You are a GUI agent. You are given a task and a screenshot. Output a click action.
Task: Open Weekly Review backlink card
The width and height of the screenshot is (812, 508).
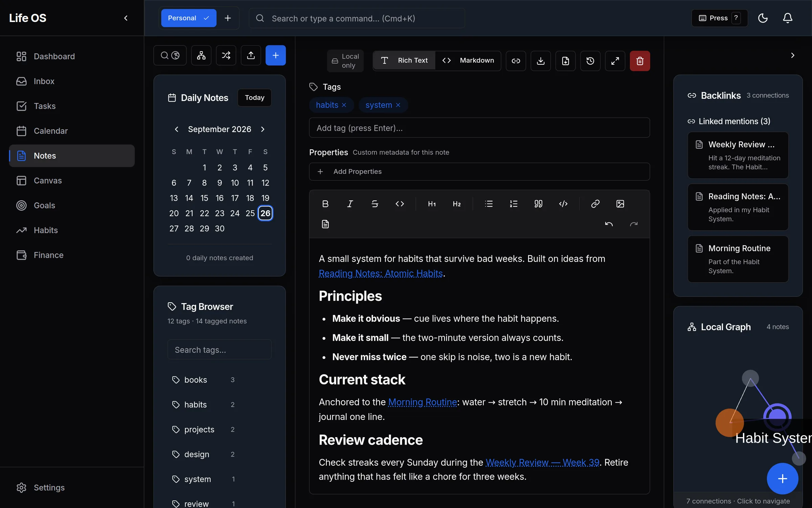point(738,155)
